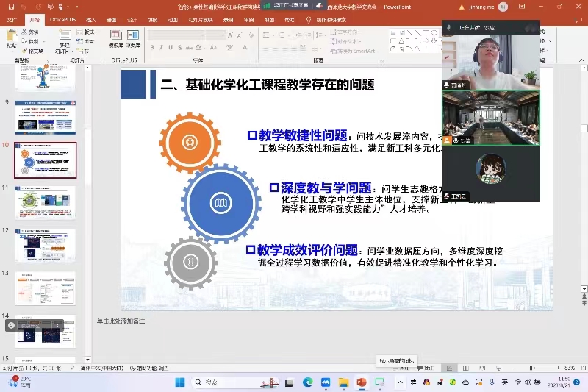
Task: Open Microsoft Edge from the taskbar
Action: coord(307,382)
